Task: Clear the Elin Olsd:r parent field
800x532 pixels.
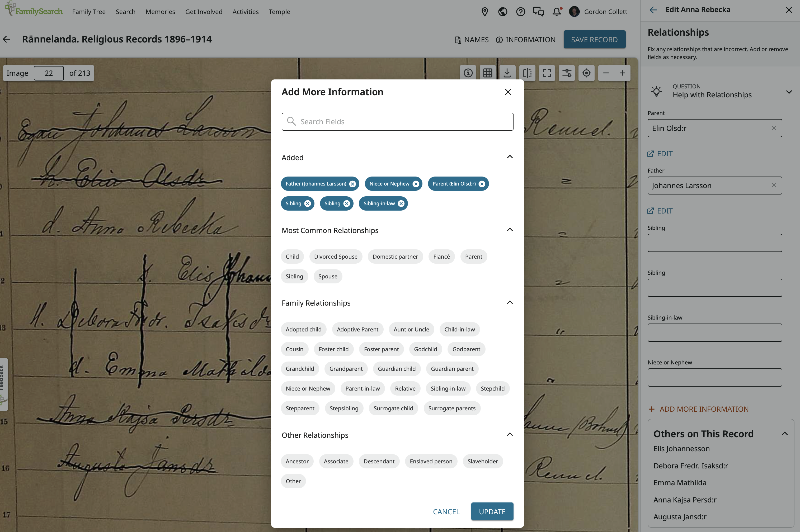Action: coord(774,128)
